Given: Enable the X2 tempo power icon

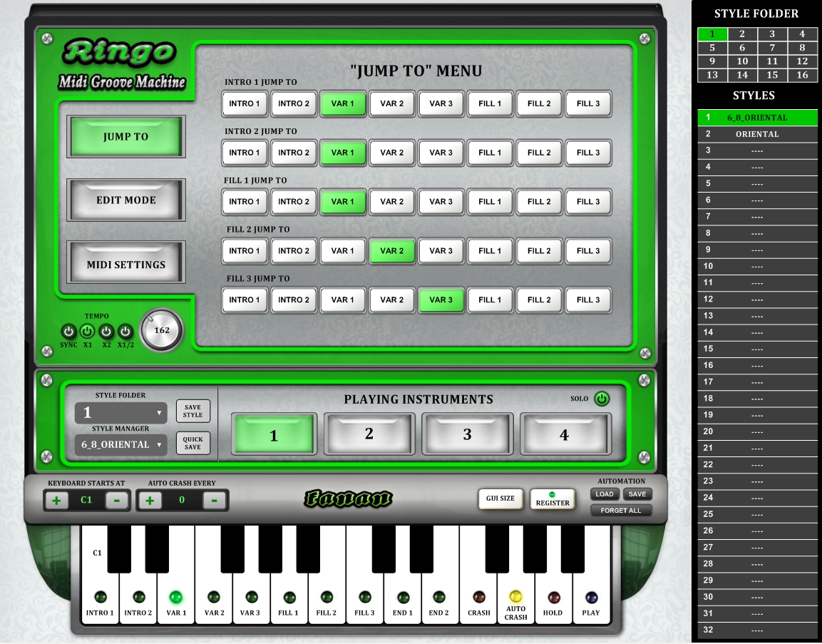Looking at the screenshot, I should 106,332.
